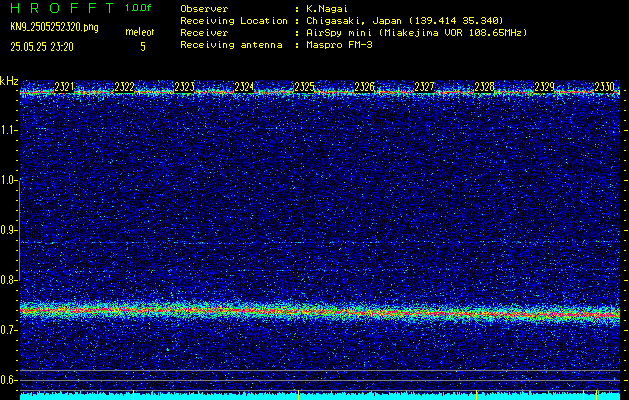Image resolution: width=629 pixels, height=400 pixels.
Task: Select the Chigasaki, Japan coordinates text
Action: point(405,20)
